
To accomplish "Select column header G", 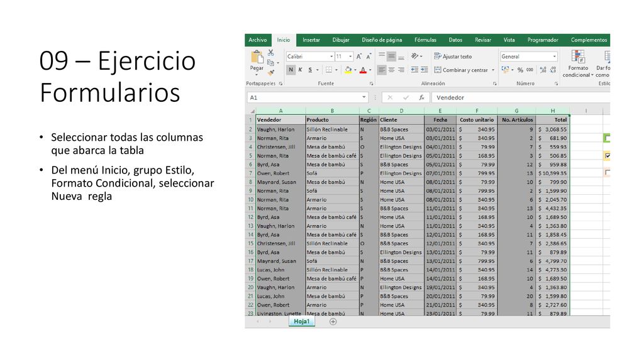I will (516, 111).
